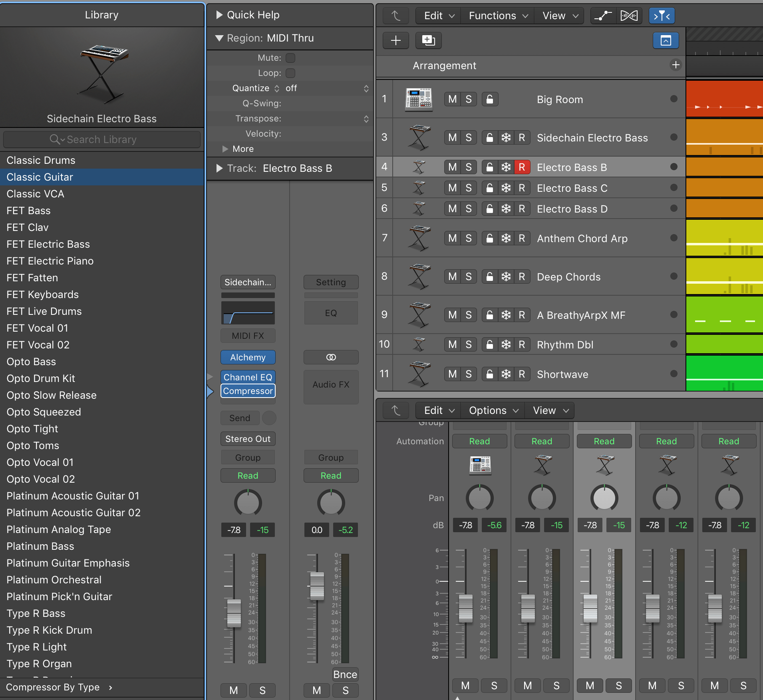This screenshot has width=763, height=700.
Task: Click the freeze snowflake on Anthem Chord Arp
Action: [506, 238]
